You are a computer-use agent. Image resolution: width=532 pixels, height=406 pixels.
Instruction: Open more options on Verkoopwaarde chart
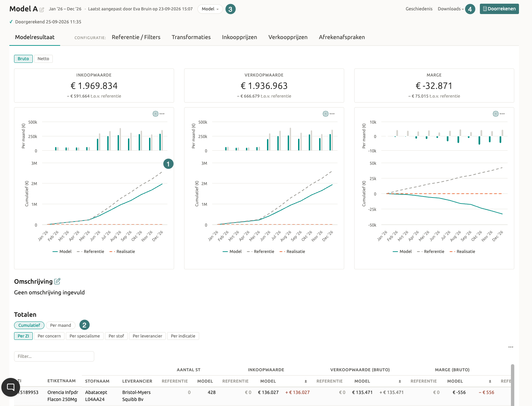[332, 114]
